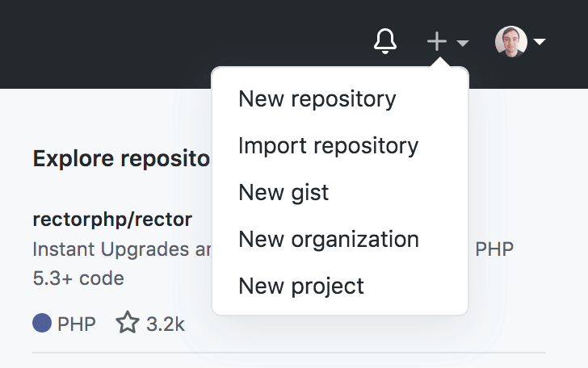
Task: Collapse the caret beside the plus icon
Action: click(463, 43)
